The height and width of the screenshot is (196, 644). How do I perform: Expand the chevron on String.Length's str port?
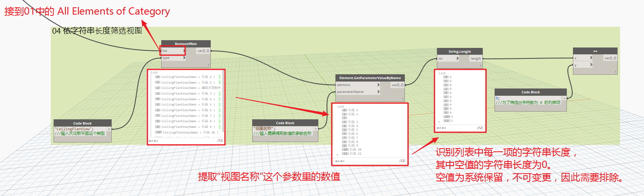(457, 58)
